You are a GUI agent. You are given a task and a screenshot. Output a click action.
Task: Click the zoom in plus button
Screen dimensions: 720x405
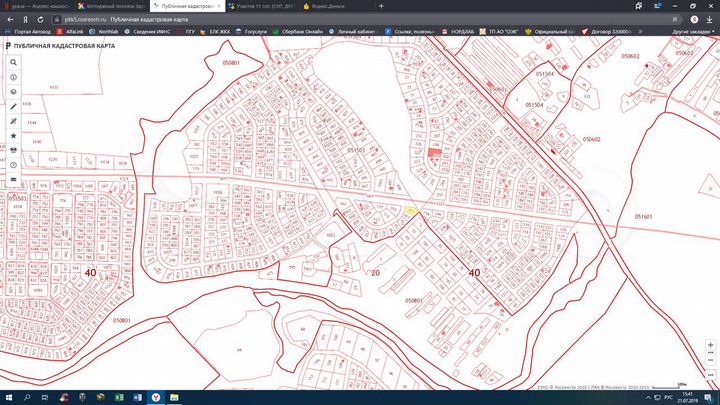point(709,346)
